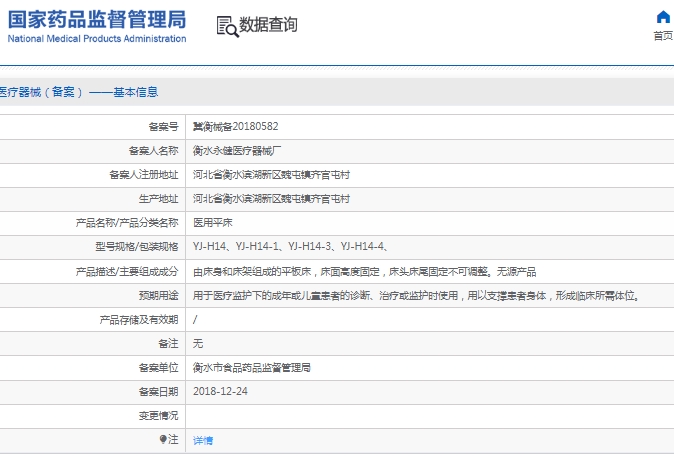
Task: Click the 备案日期 label
Action: click(x=158, y=392)
